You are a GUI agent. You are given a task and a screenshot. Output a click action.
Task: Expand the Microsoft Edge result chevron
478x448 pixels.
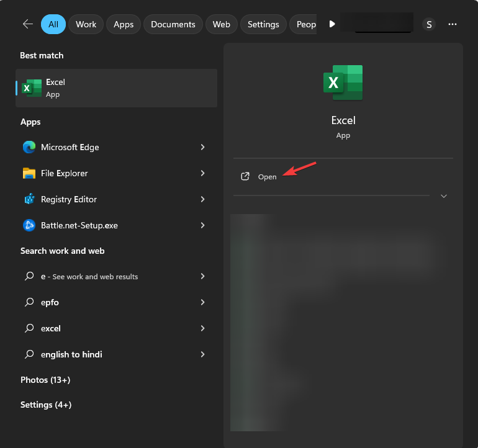(203, 147)
